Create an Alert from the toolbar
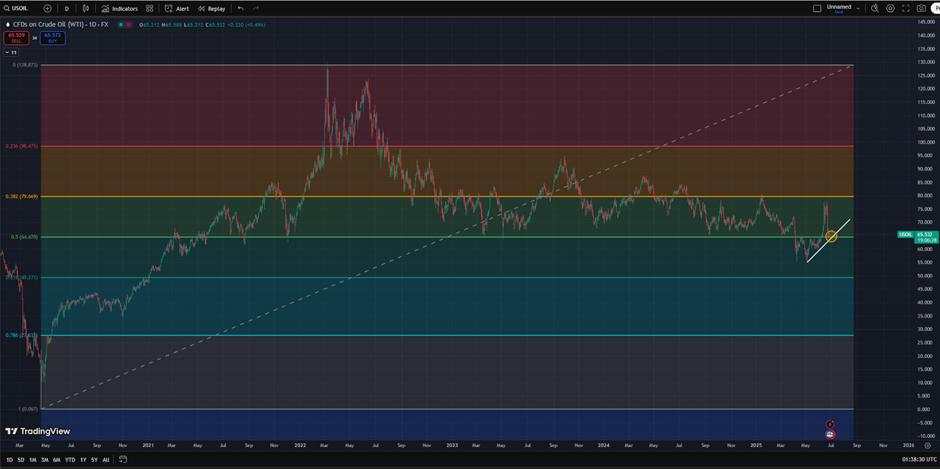 (177, 8)
